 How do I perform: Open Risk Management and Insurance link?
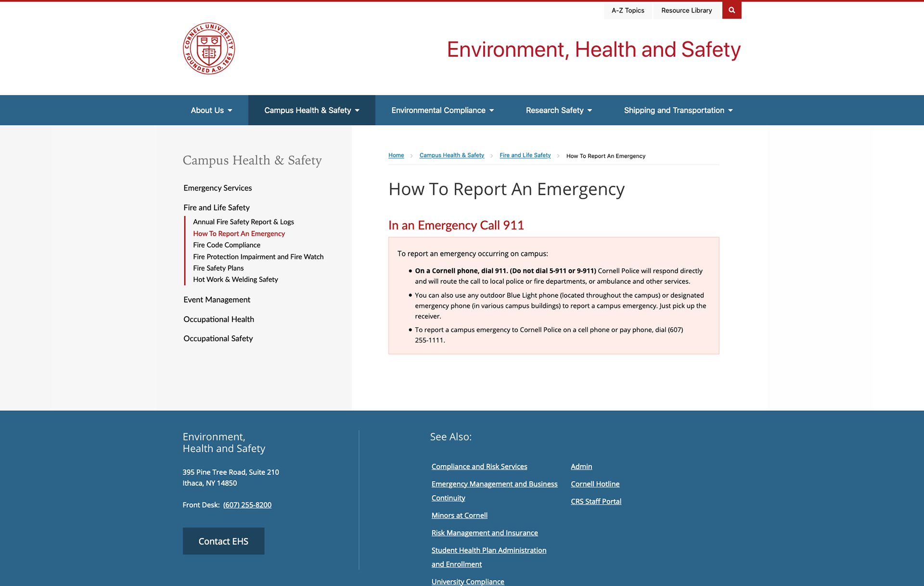click(485, 533)
